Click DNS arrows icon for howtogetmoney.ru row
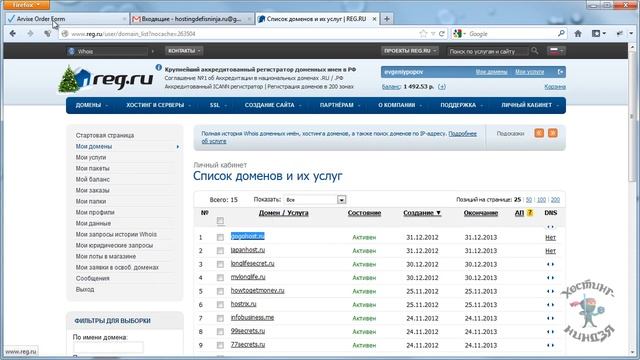The image size is (640, 360). (550, 291)
